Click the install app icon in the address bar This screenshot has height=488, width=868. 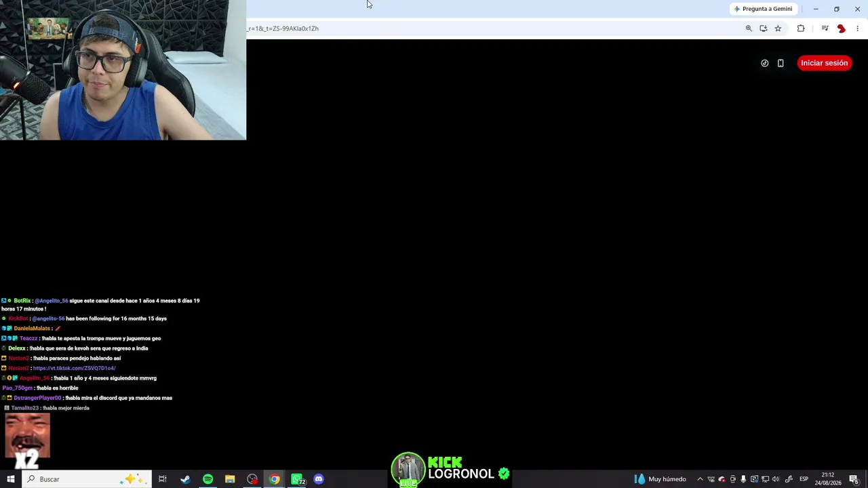tap(764, 28)
